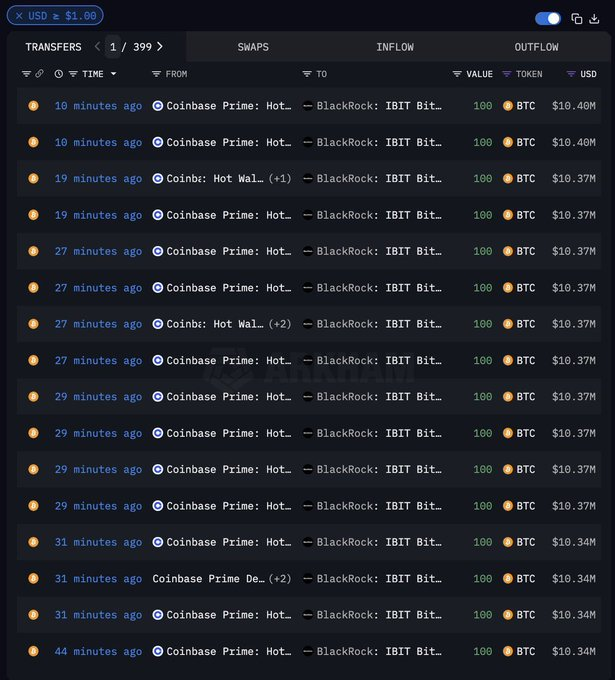
Task: Go to the previous page of transfers
Action: click(97, 47)
